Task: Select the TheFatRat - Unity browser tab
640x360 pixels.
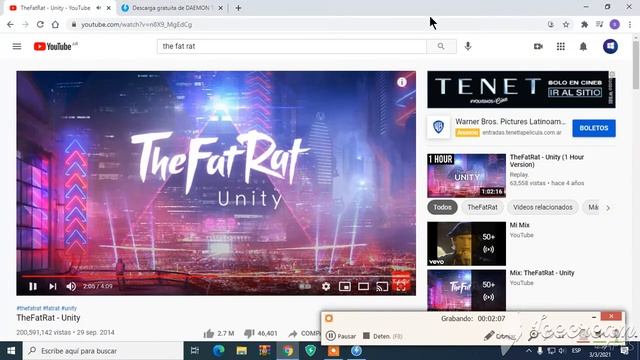Action: [55, 8]
